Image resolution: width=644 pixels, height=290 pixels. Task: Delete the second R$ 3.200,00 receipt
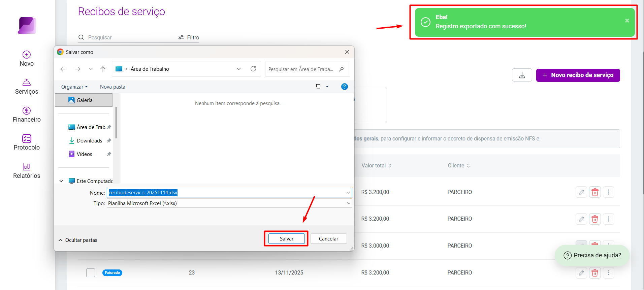tap(595, 219)
